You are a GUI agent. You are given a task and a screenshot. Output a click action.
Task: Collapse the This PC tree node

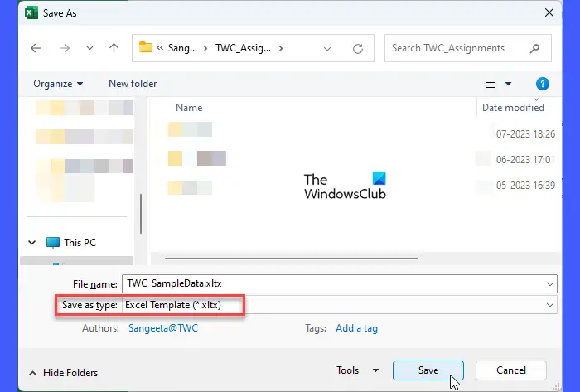32,243
